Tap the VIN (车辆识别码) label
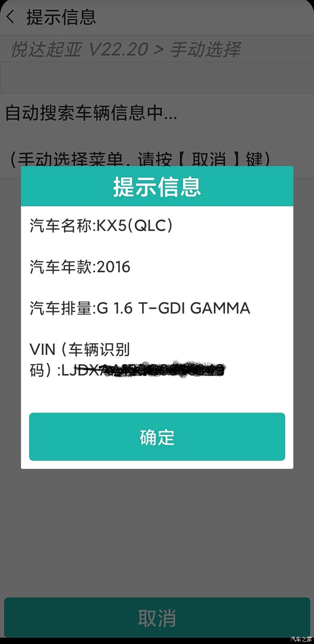The image size is (314, 644). 80,360
